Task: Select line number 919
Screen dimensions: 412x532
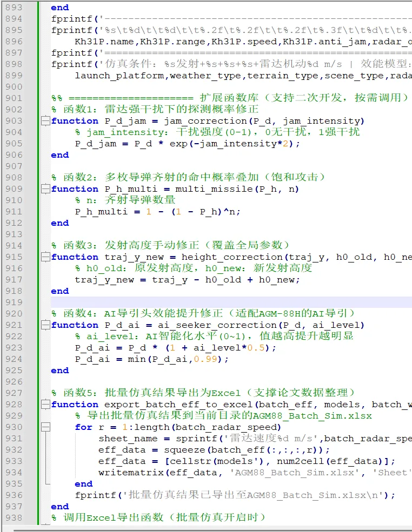Action: [14, 302]
